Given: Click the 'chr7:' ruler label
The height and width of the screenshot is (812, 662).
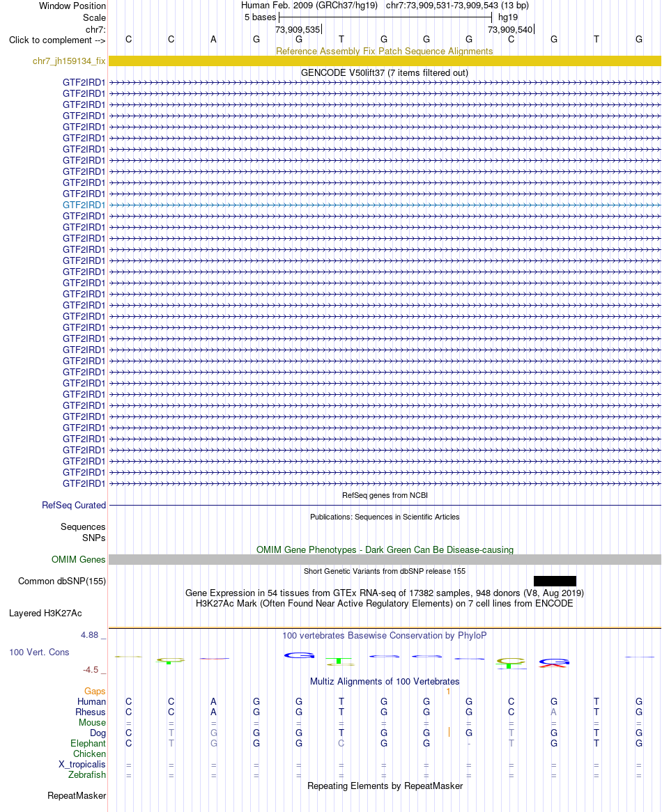Looking at the screenshot, I should coord(95,29).
